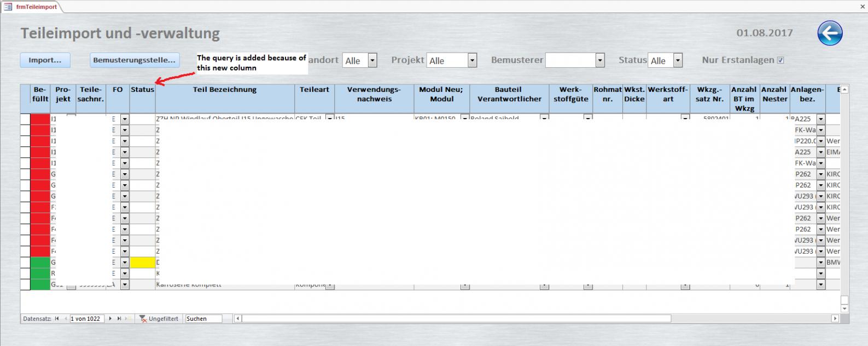The height and width of the screenshot is (346, 868).
Task: Click the Anzahl Nester column header
Action: click(x=774, y=99)
